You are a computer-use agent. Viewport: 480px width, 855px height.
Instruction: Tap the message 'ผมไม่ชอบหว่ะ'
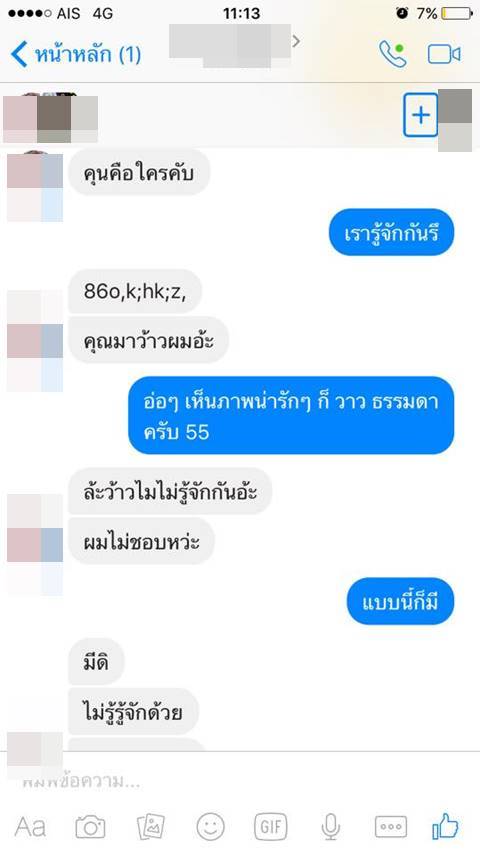[x=141, y=541]
